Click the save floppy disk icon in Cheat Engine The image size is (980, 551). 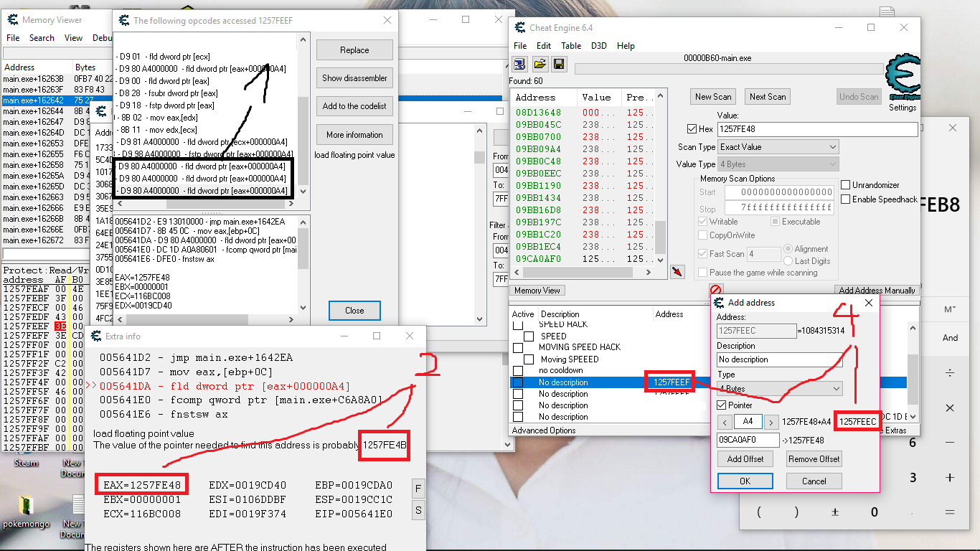[559, 64]
